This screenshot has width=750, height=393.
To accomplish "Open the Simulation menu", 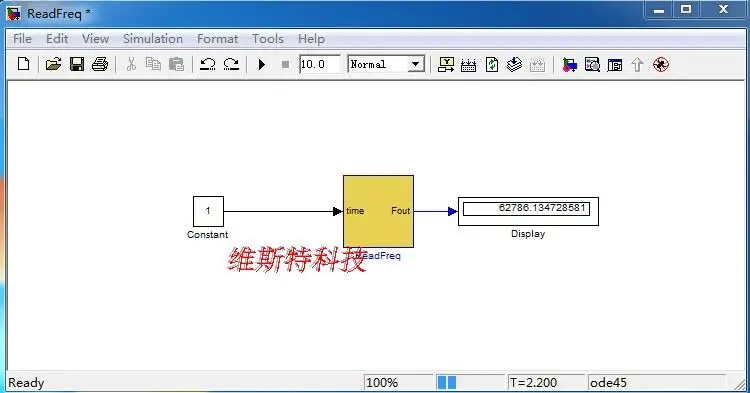I will tap(153, 39).
